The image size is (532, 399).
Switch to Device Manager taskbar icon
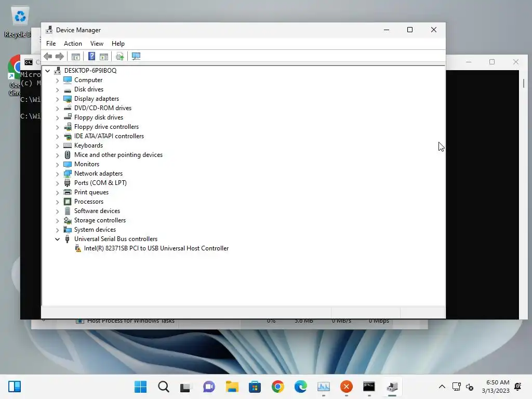392,387
